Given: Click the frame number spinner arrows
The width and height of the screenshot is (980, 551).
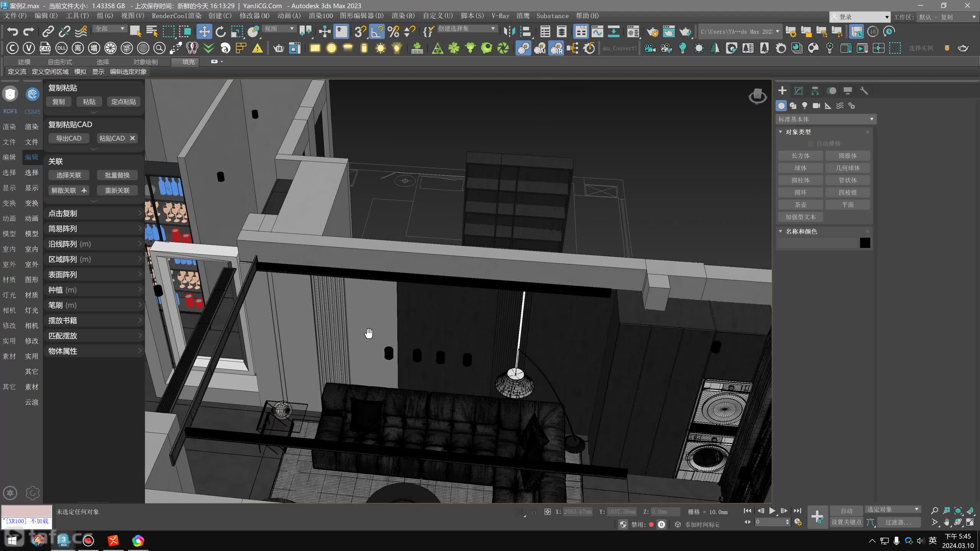Looking at the screenshot, I should [x=787, y=522].
